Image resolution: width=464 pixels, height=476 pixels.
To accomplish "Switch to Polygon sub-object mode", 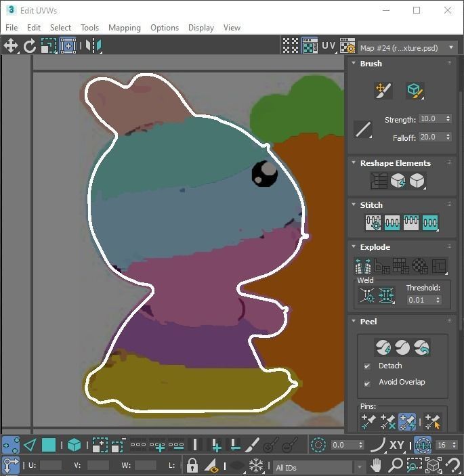I will click(x=49, y=445).
